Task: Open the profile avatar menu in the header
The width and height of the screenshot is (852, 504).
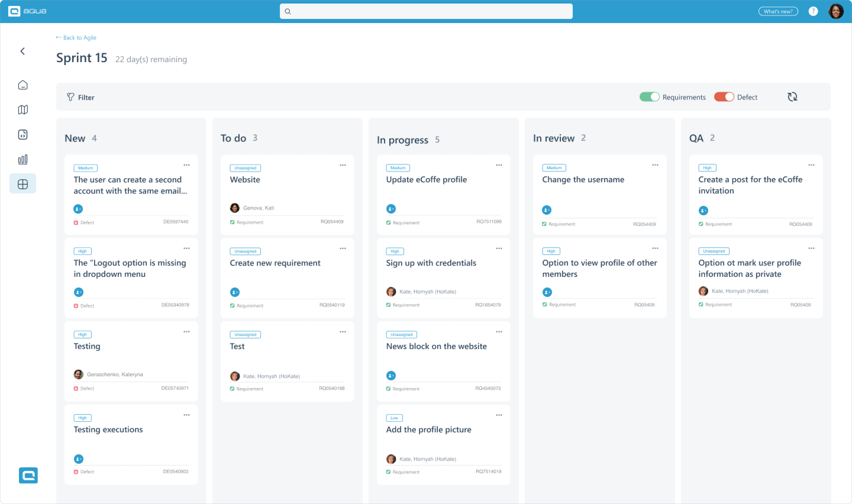Action: [x=836, y=11]
